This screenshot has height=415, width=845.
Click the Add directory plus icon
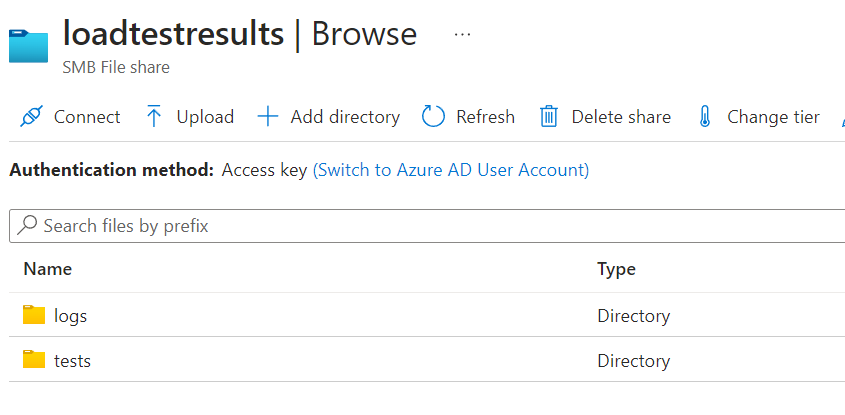click(x=267, y=117)
